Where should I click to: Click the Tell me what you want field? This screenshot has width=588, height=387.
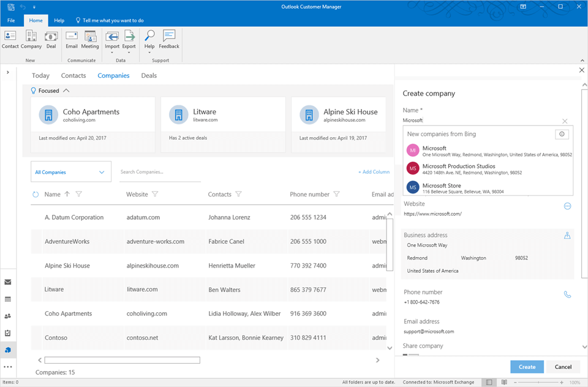pos(110,20)
